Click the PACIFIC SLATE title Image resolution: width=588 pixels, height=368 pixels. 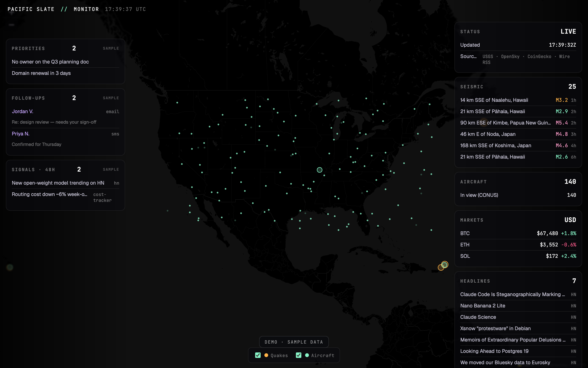coord(31,9)
